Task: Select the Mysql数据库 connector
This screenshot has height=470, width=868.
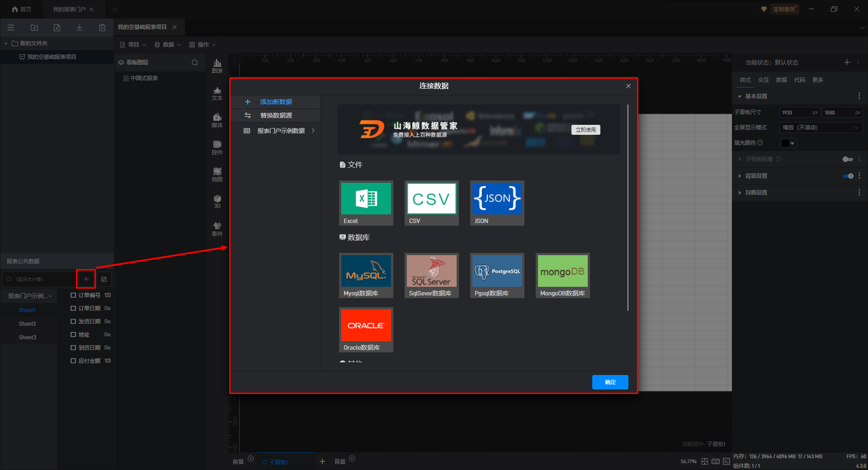Action: pyautogui.click(x=366, y=275)
